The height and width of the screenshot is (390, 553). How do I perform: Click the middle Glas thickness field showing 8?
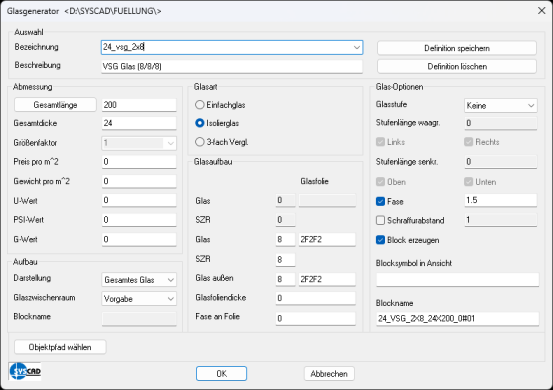[285, 239]
